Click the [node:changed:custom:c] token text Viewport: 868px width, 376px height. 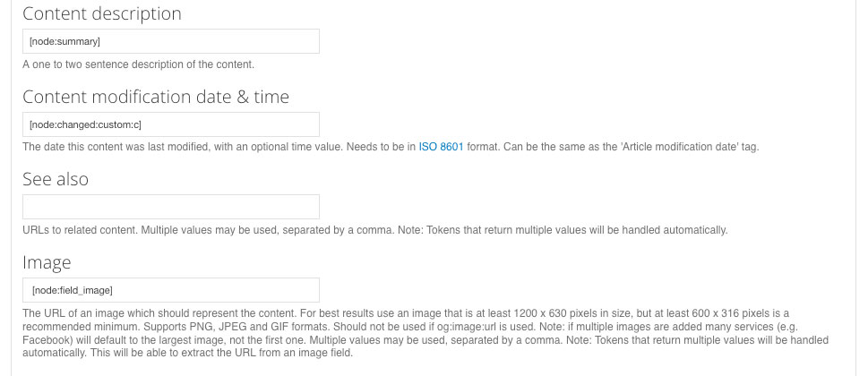85,124
